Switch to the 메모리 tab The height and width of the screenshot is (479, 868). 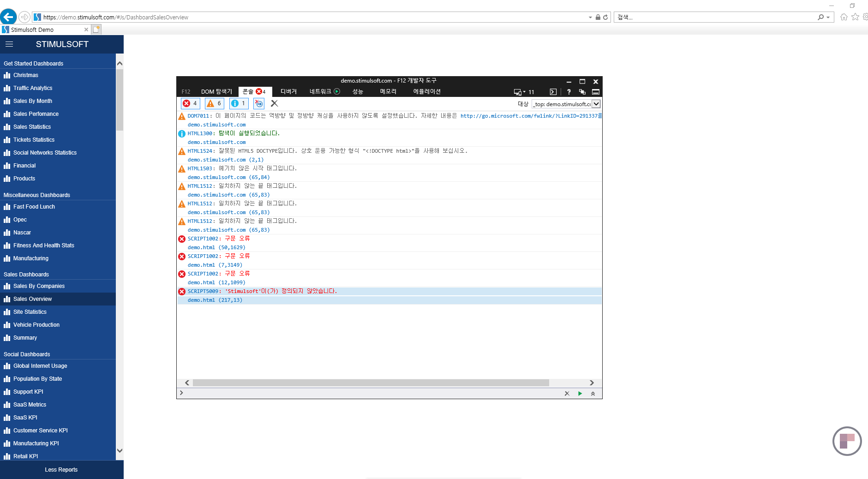coord(388,91)
